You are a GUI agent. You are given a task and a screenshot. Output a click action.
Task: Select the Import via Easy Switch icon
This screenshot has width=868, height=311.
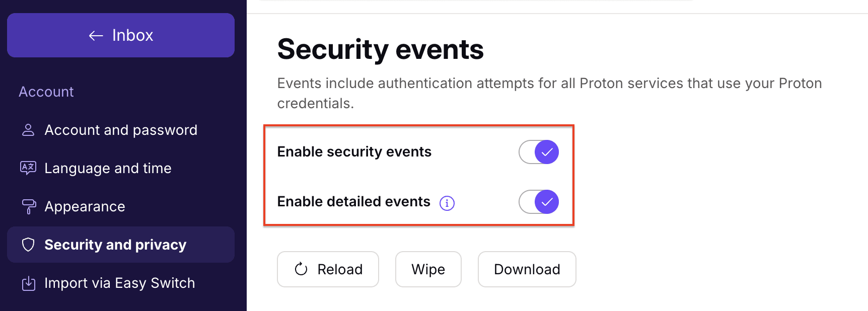coord(28,283)
